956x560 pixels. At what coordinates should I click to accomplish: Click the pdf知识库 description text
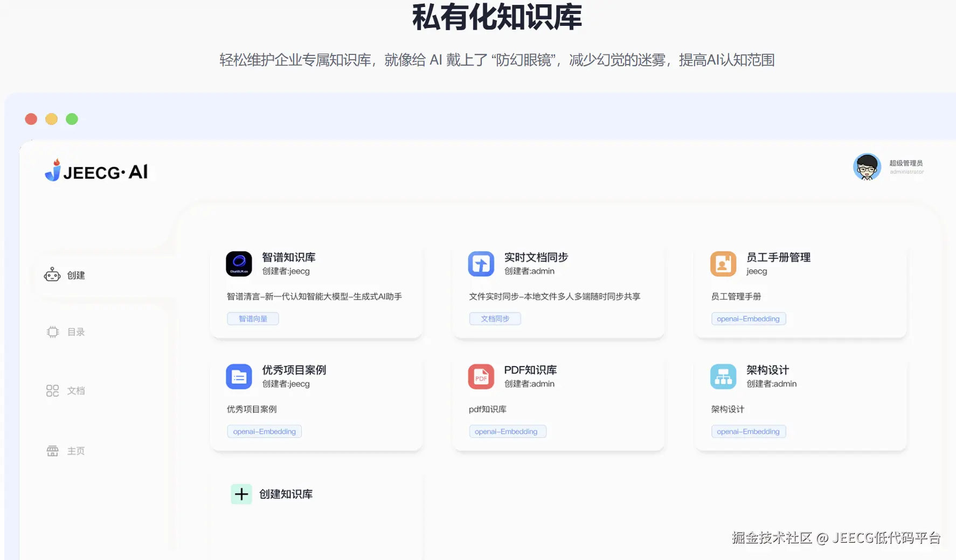pyautogui.click(x=488, y=409)
